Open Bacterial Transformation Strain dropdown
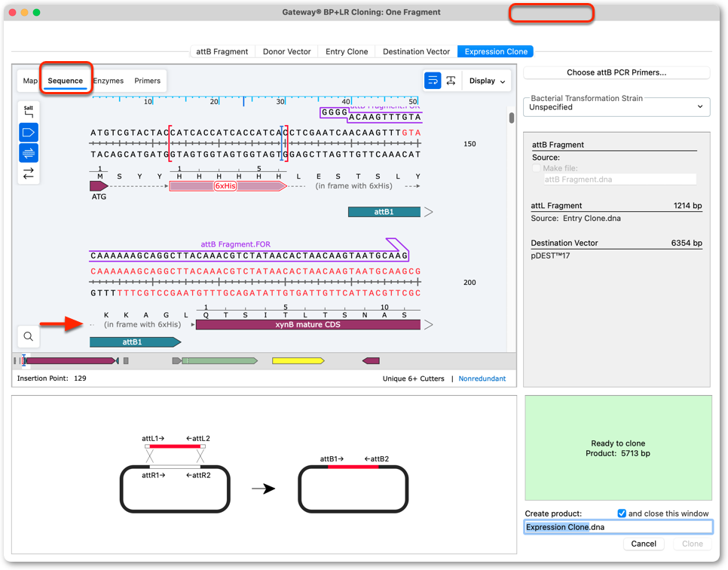The height and width of the screenshot is (570, 728). point(616,107)
